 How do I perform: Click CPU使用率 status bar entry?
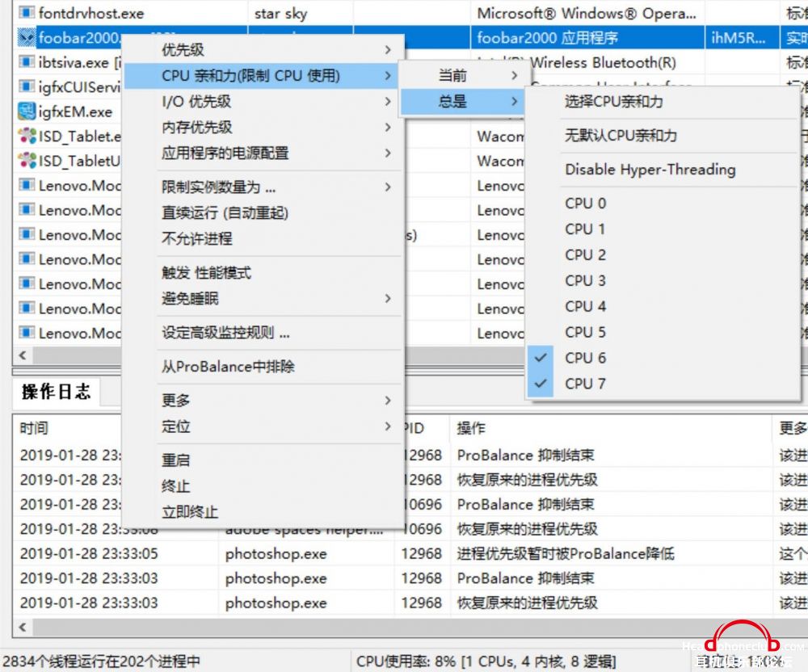(486, 661)
